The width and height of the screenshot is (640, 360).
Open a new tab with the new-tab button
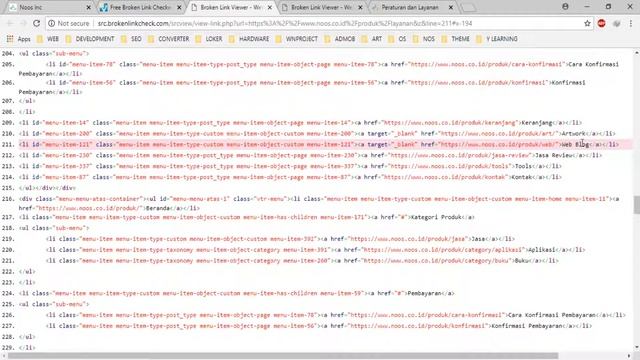[469, 7]
